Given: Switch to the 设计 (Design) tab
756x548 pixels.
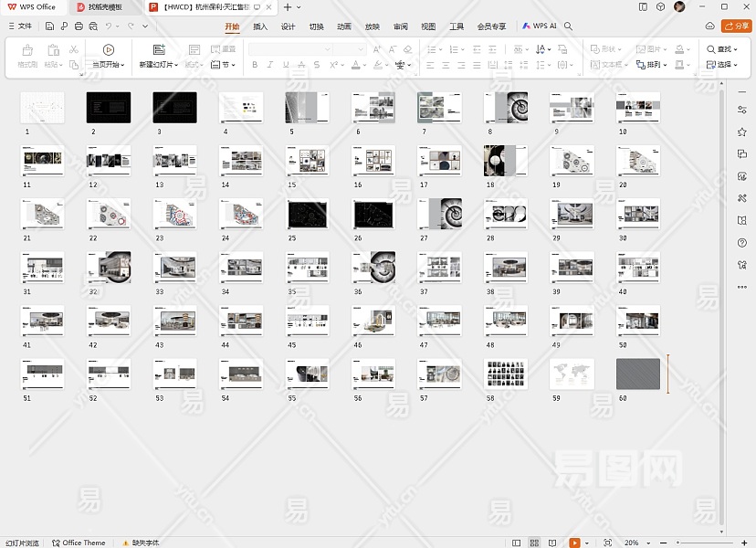Looking at the screenshot, I should [288, 26].
